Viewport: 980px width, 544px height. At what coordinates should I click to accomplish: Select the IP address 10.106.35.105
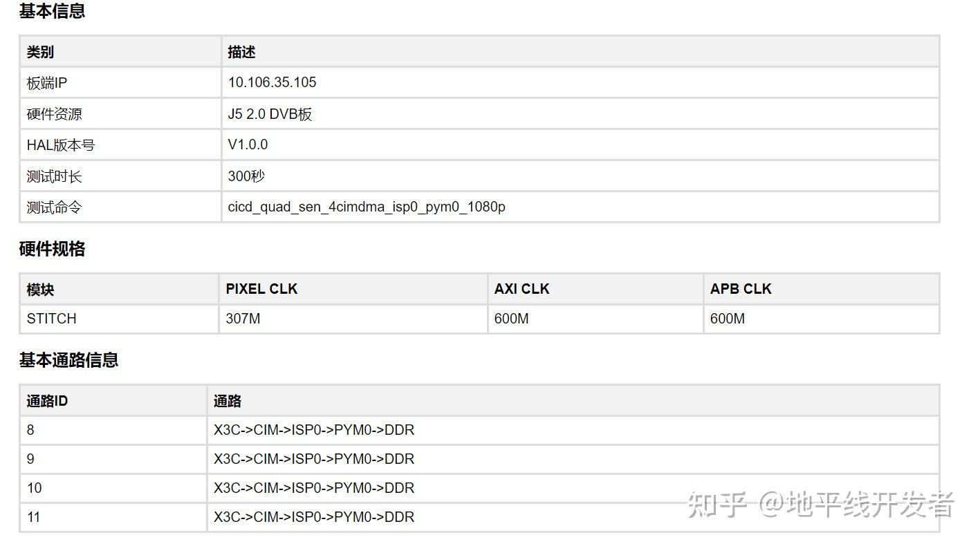coord(272,82)
